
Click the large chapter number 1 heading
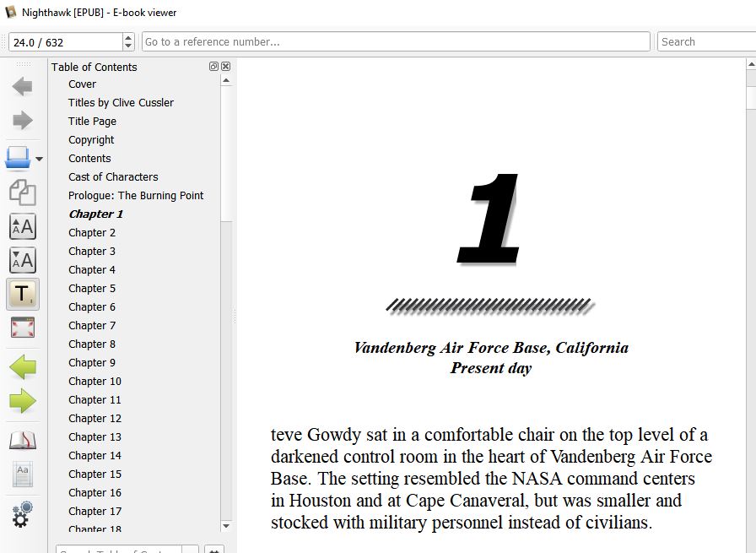pos(489,219)
